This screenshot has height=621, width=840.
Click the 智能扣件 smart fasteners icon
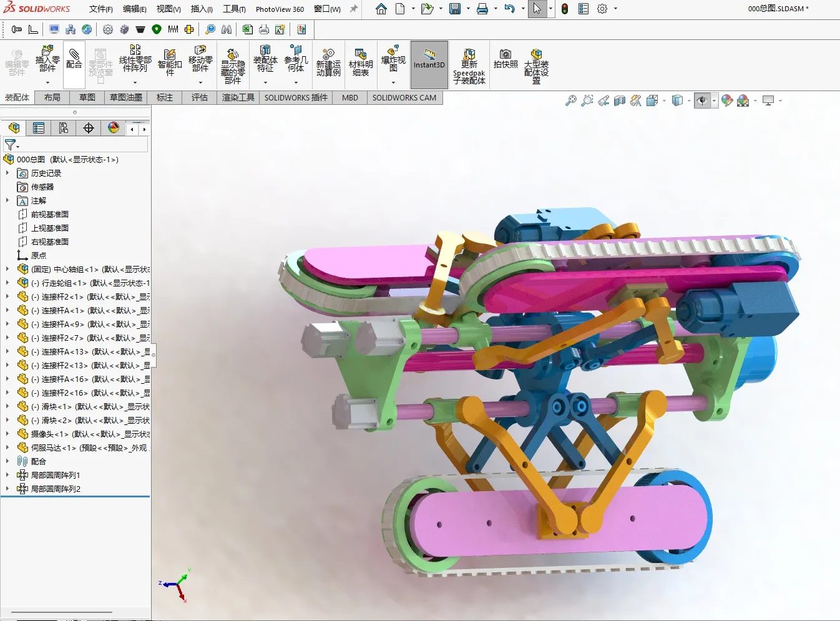[170, 62]
